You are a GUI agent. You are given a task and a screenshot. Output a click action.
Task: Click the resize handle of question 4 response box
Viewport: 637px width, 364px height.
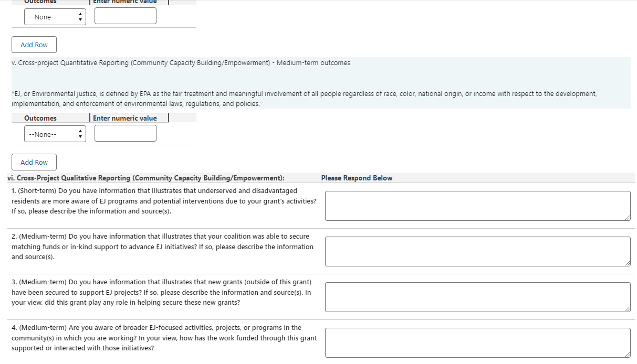(x=628, y=355)
